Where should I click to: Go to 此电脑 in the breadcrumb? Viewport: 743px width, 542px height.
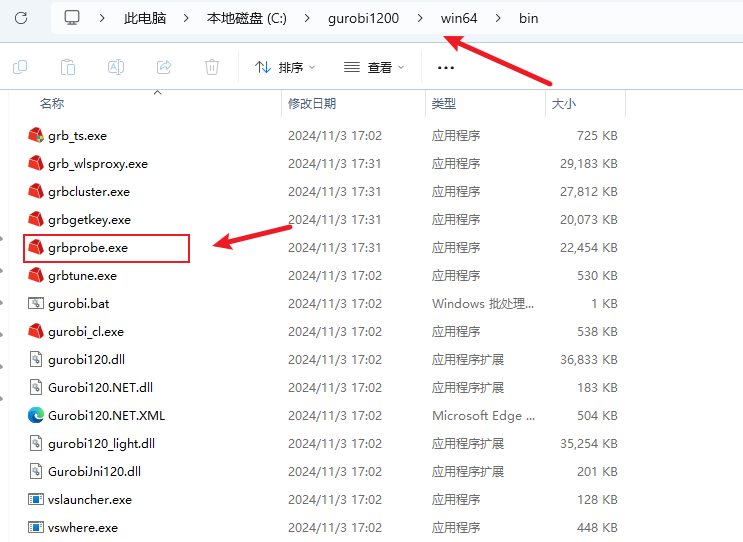click(145, 18)
